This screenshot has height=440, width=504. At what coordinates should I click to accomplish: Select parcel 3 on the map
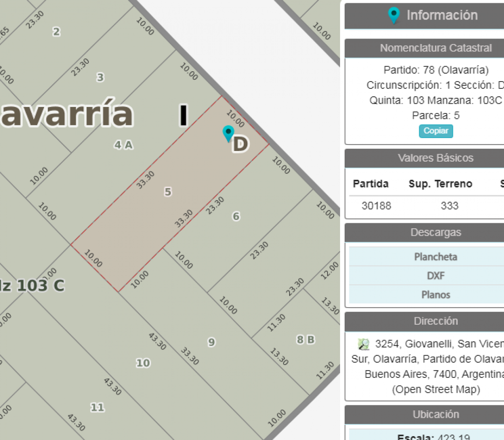(x=100, y=77)
